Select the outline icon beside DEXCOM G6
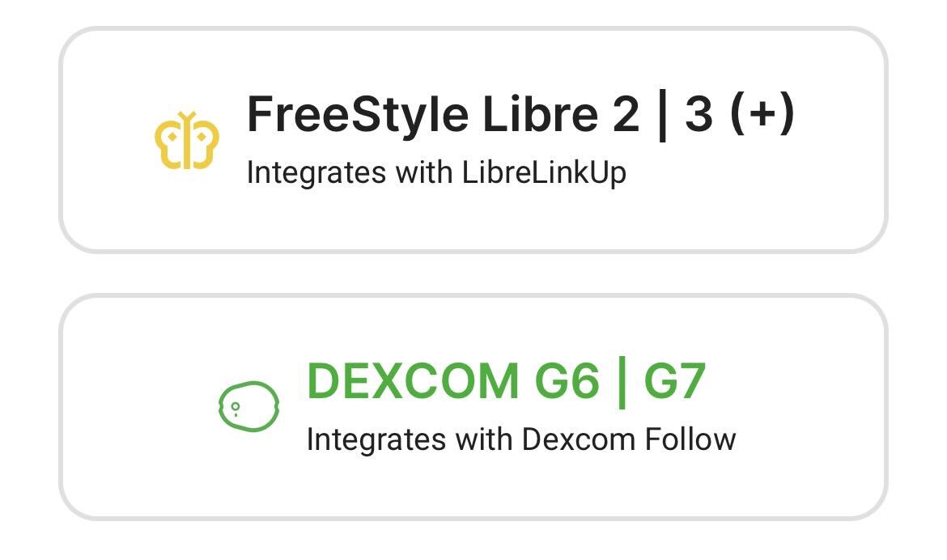 pos(248,406)
